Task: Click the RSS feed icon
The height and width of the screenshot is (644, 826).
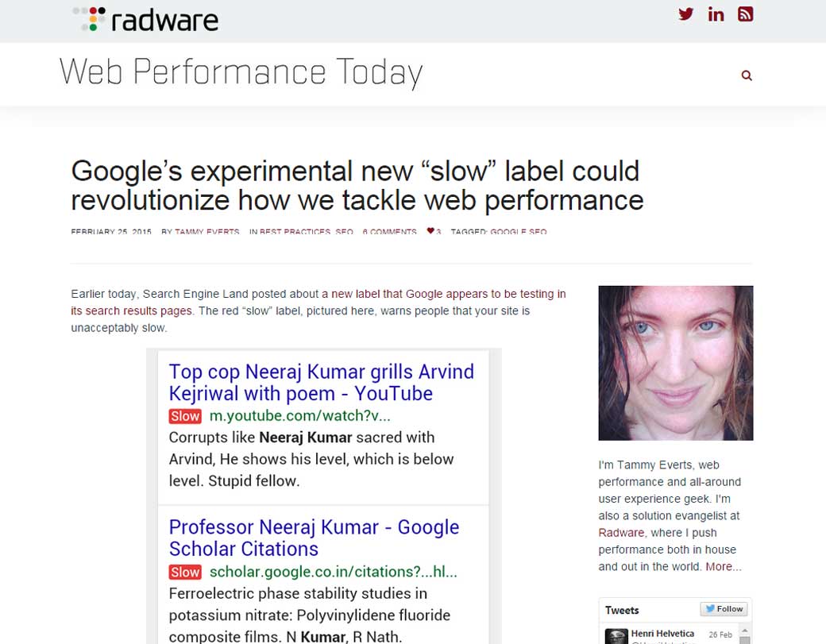Action: click(x=745, y=13)
